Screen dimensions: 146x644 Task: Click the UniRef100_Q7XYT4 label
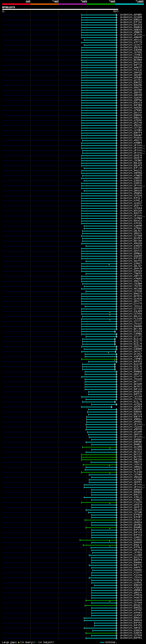pos(131,377)
